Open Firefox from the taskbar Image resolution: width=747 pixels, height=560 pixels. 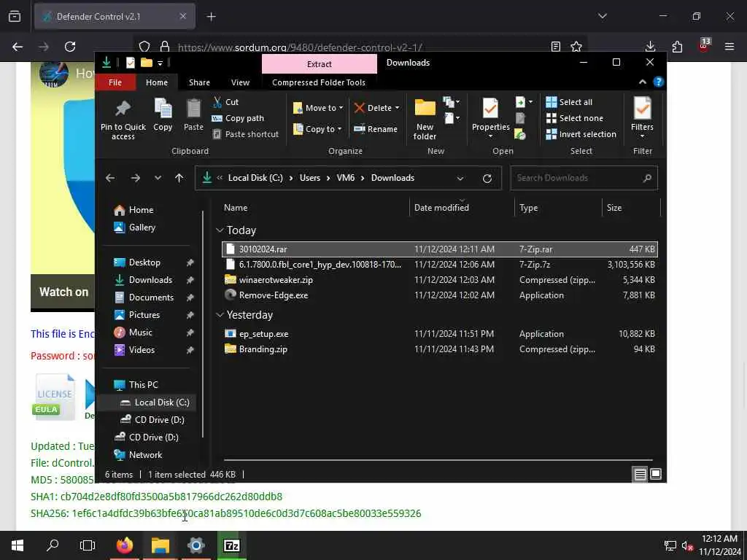coord(125,545)
